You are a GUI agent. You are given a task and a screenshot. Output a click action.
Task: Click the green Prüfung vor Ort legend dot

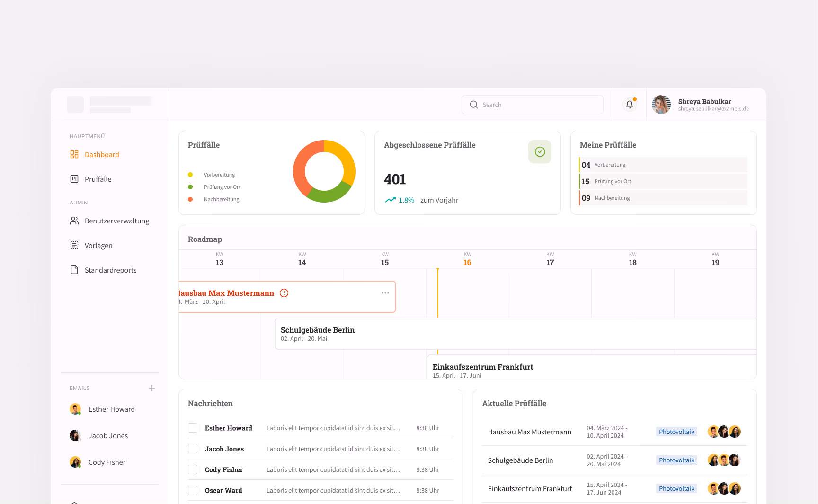(x=190, y=187)
